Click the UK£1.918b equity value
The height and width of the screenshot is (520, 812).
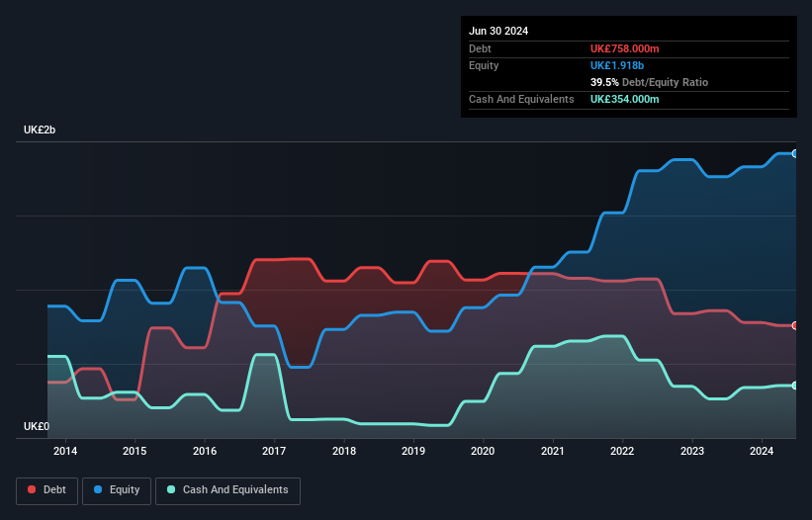(617, 65)
